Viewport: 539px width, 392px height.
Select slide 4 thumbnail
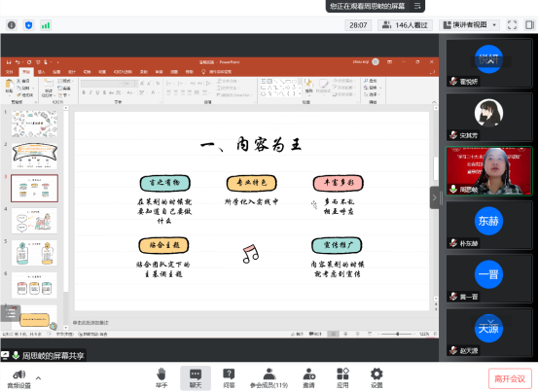pos(34,221)
